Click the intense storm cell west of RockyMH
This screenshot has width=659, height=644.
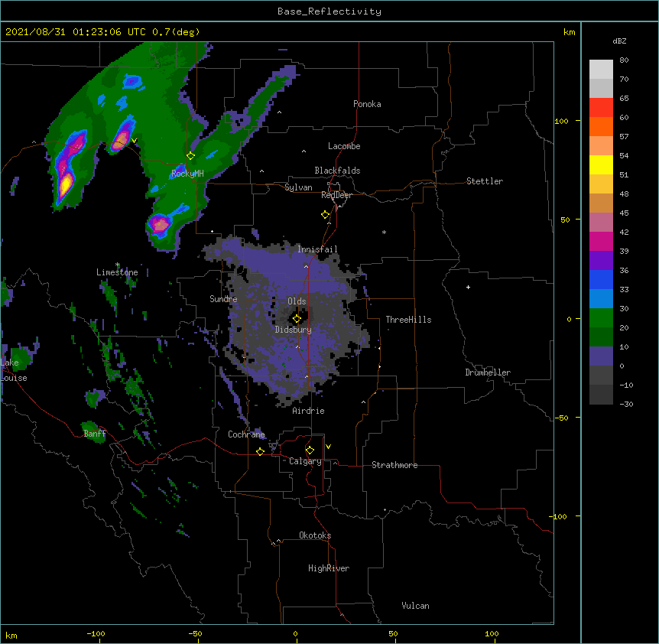pos(66,184)
